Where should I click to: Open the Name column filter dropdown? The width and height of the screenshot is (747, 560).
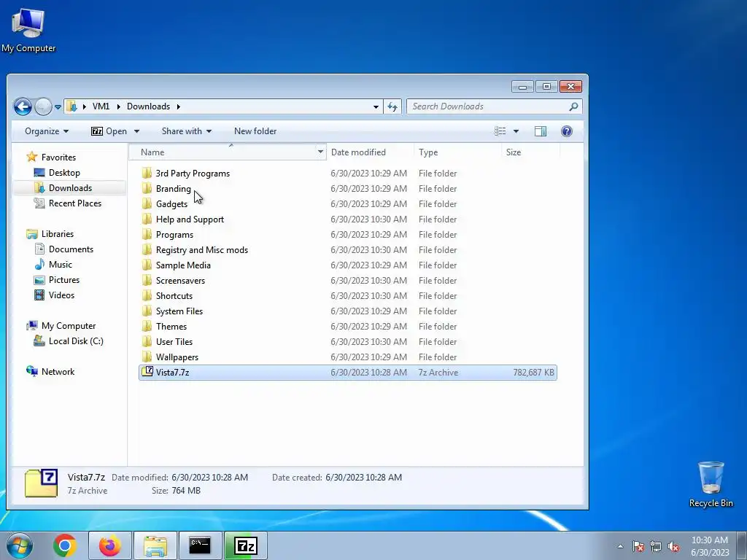(321, 152)
